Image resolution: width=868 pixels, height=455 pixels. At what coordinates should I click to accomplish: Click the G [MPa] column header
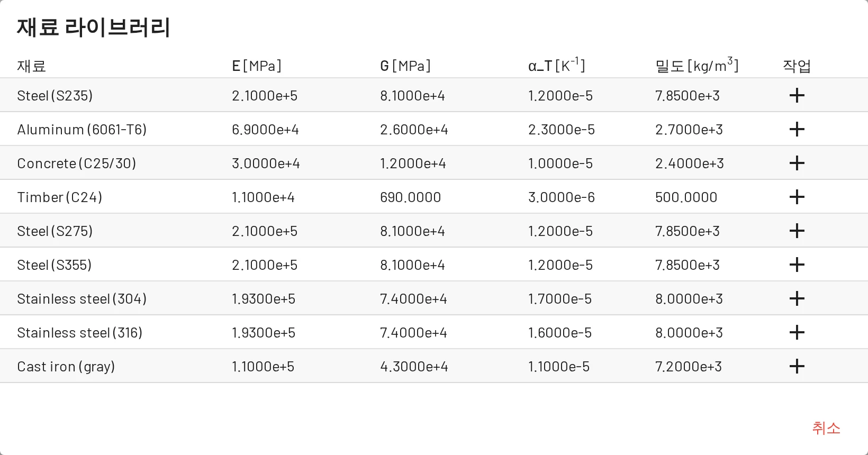pos(405,66)
